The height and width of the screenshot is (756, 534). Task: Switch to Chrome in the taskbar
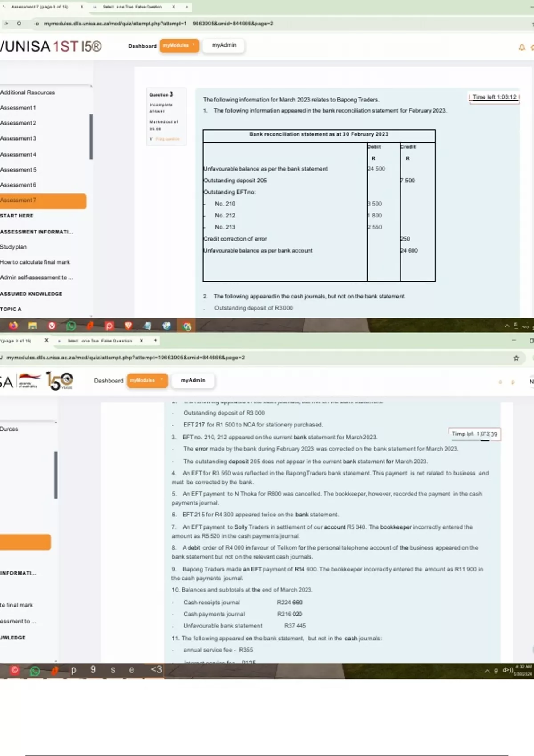187,326
